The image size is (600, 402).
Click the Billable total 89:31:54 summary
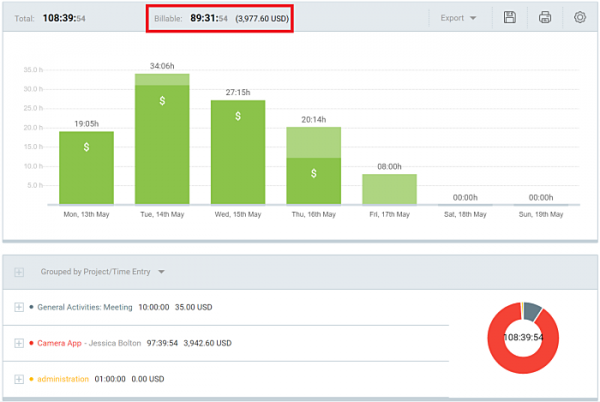220,17
